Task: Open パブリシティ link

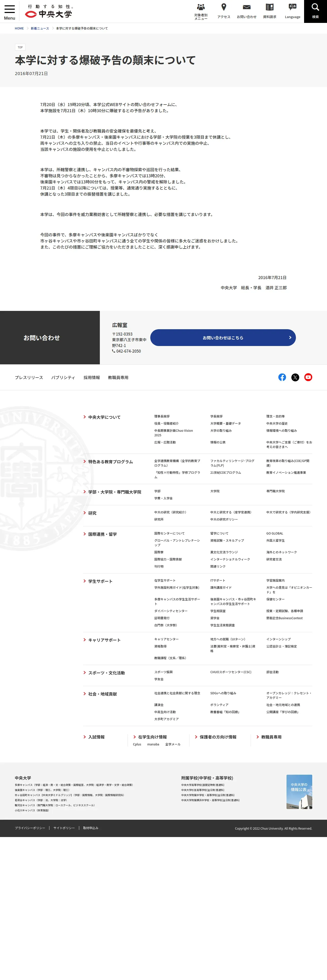Action: 63,377
